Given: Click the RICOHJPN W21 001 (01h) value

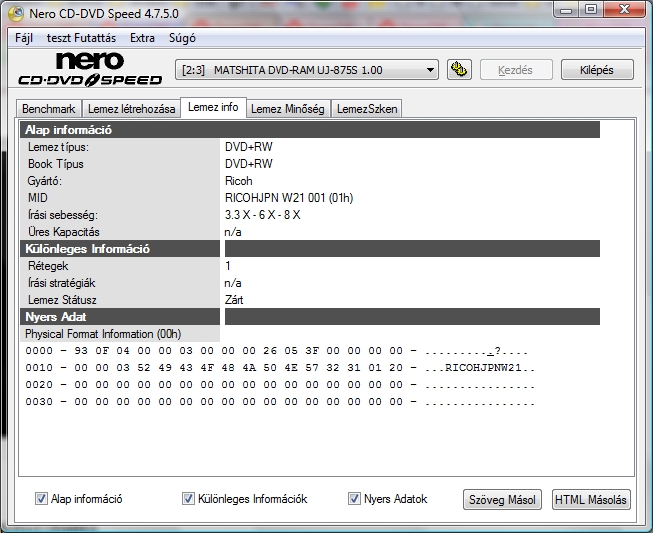Looking at the screenshot, I should point(289,198).
